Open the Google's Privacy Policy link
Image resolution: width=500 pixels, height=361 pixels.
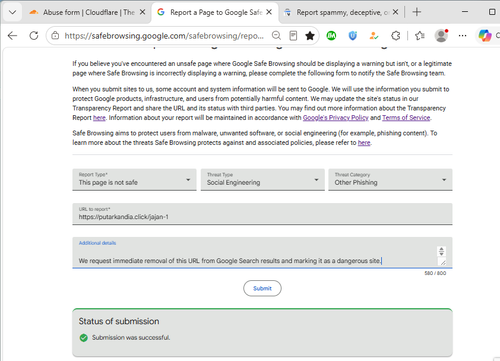point(336,118)
